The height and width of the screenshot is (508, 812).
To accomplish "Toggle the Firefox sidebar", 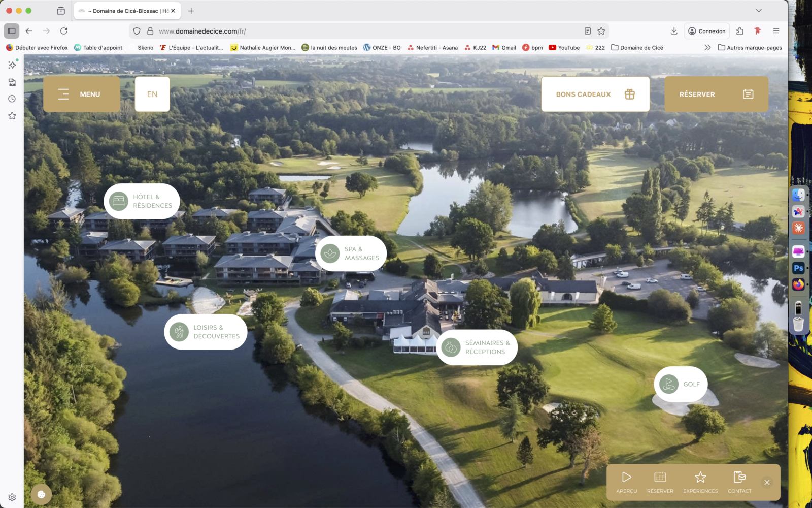I will tap(12, 31).
